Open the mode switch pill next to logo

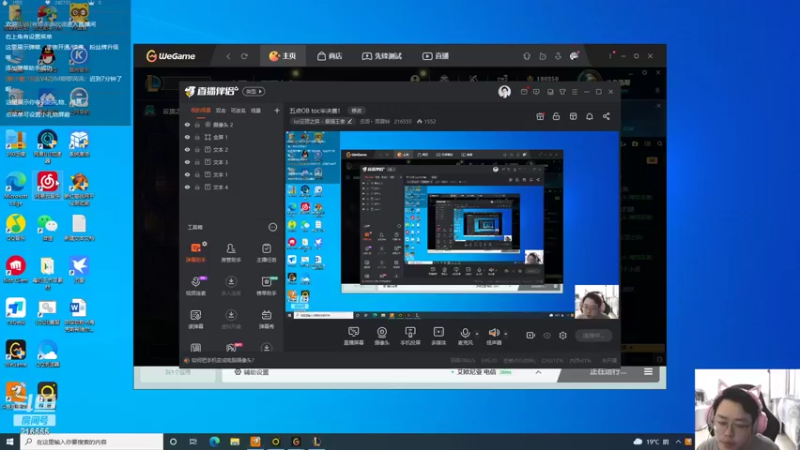click(x=254, y=91)
